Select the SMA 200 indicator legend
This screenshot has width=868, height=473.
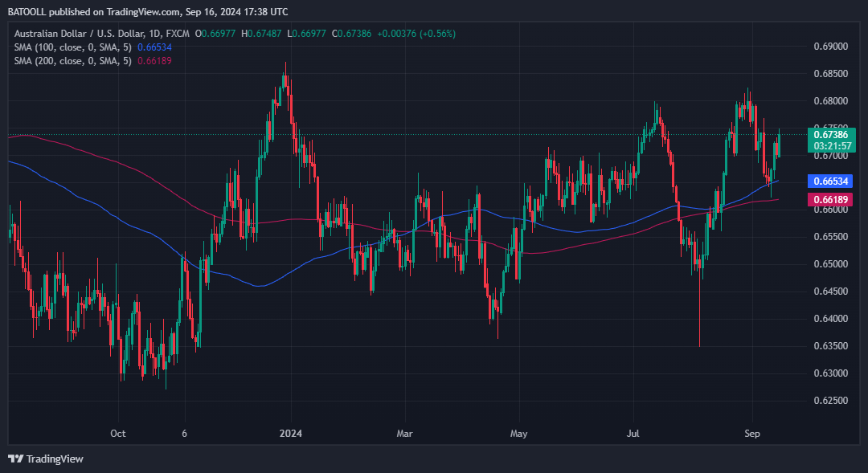pyautogui.click(x=73, y=61)
